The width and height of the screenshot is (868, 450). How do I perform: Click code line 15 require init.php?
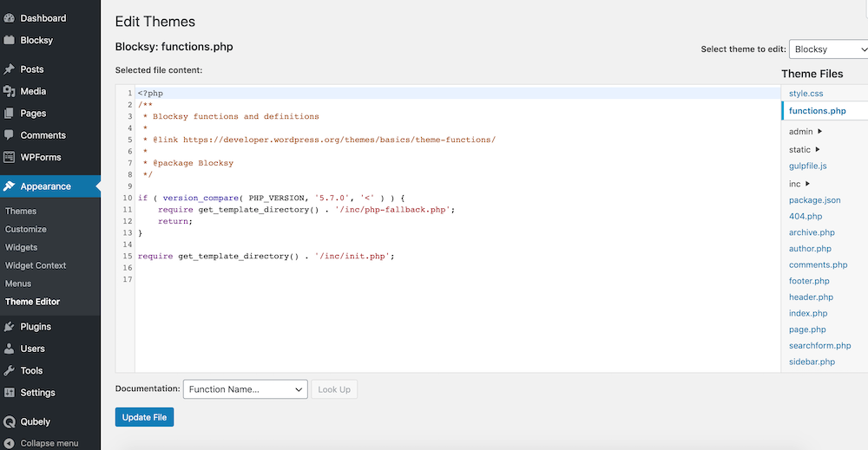point(266,256)
